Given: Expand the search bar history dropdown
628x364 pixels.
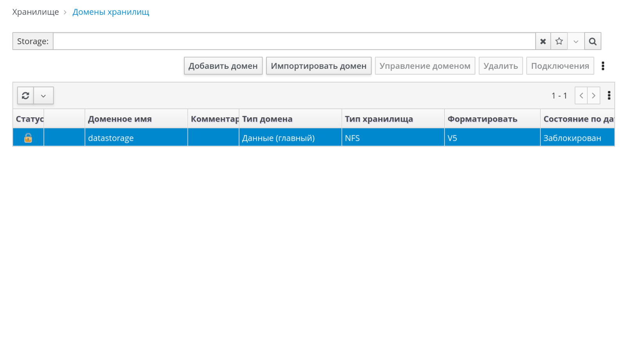Looking at the screenshot, I should [x=576, y=41].
